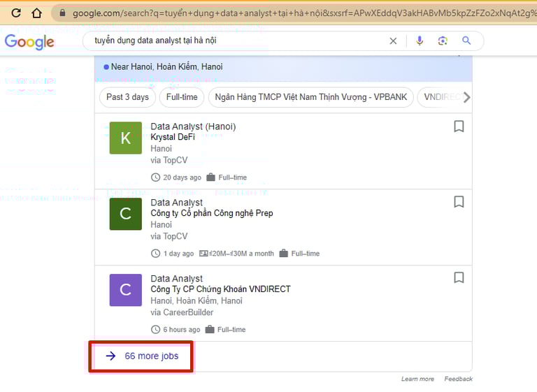Click Hanoi, Hoàn Kiếm, Hanoi under VNDIRECT
This screenshot has width=537, height=392.
point(196,301)
